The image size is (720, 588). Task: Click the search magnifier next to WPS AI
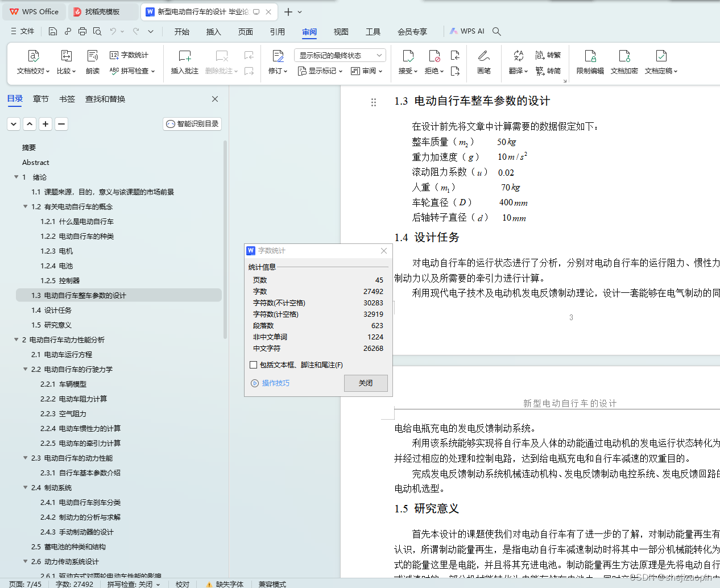[x=496, y=31]
